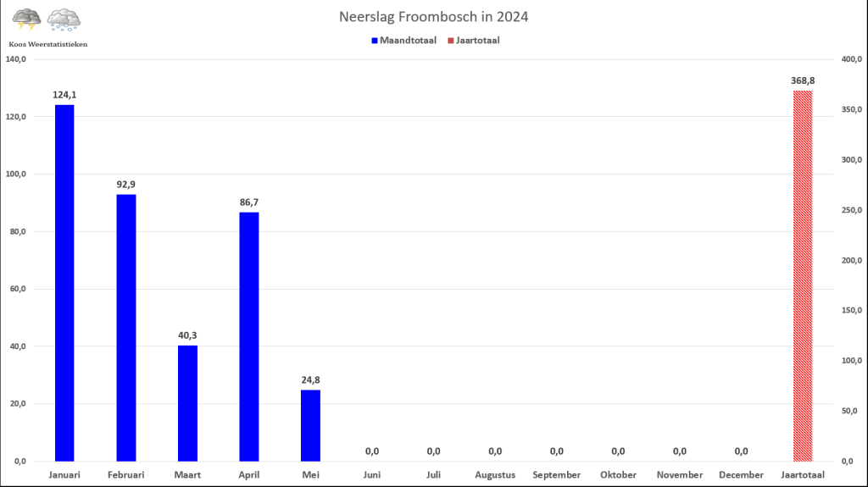
Task: Select the Januari blue bar
Action: [x=64, y=283]
